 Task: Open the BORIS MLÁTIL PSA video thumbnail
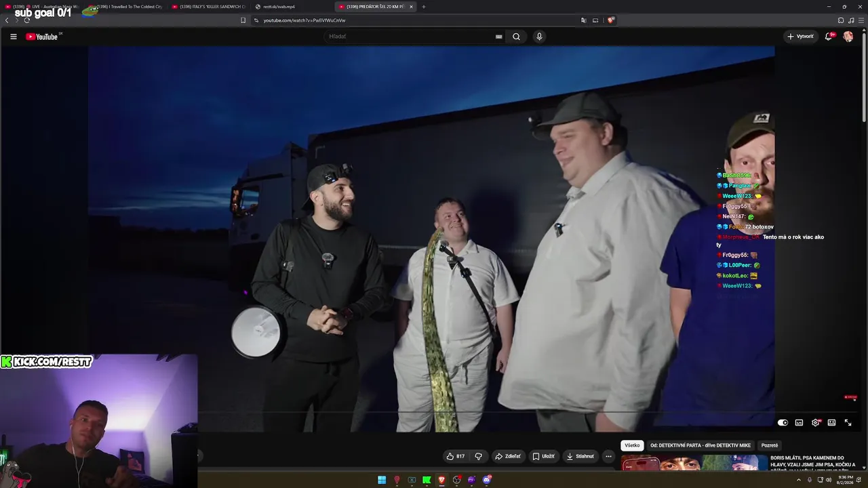694,464
